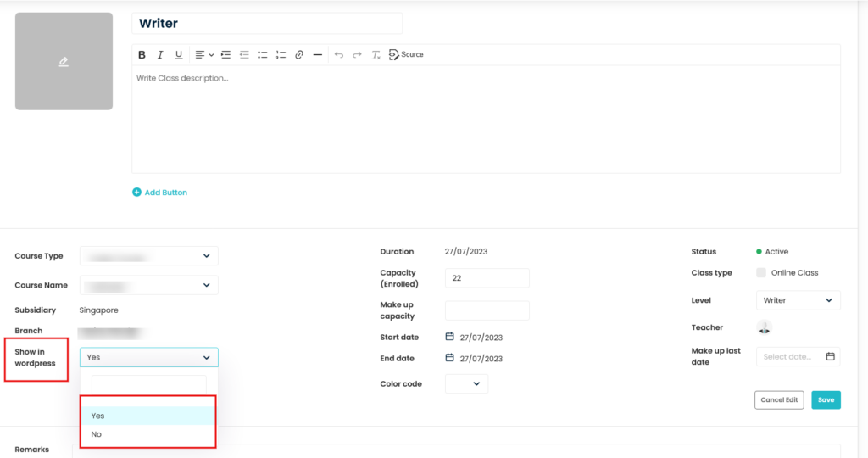
Task: Open the Level dropdown showing Writer
Action: click(x=797, y=300)
